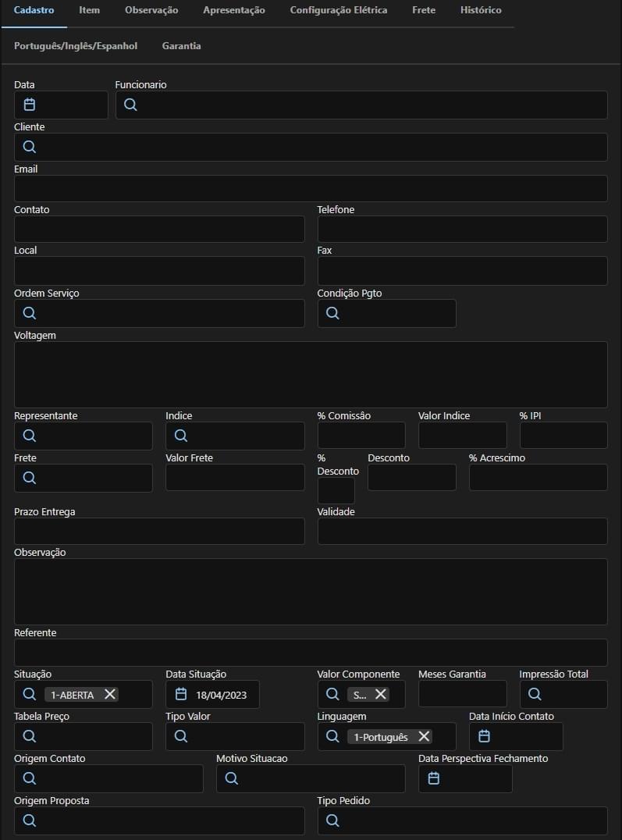Image resolution: width=622 pixels, height=840 pixels.
Task: Go to the Português/Inglês/Espanhol tab
Action: click(x=76, y=46)
